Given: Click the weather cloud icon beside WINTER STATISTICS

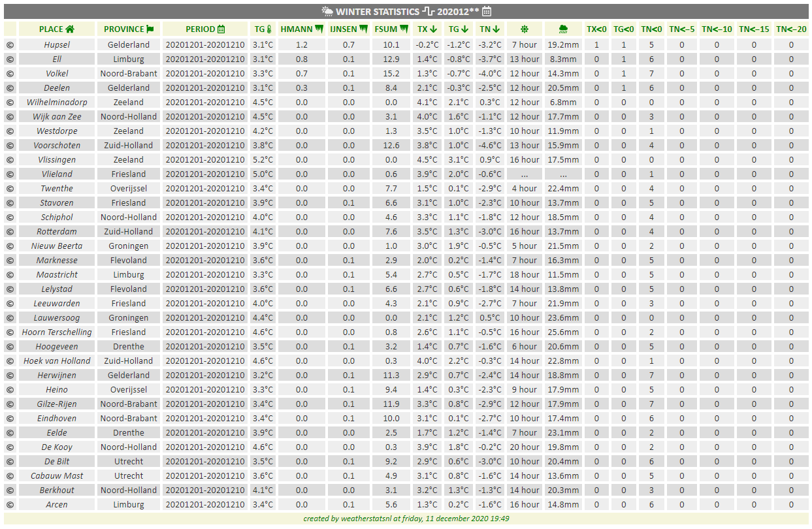Looking at the screenshot, I should 327,11.
